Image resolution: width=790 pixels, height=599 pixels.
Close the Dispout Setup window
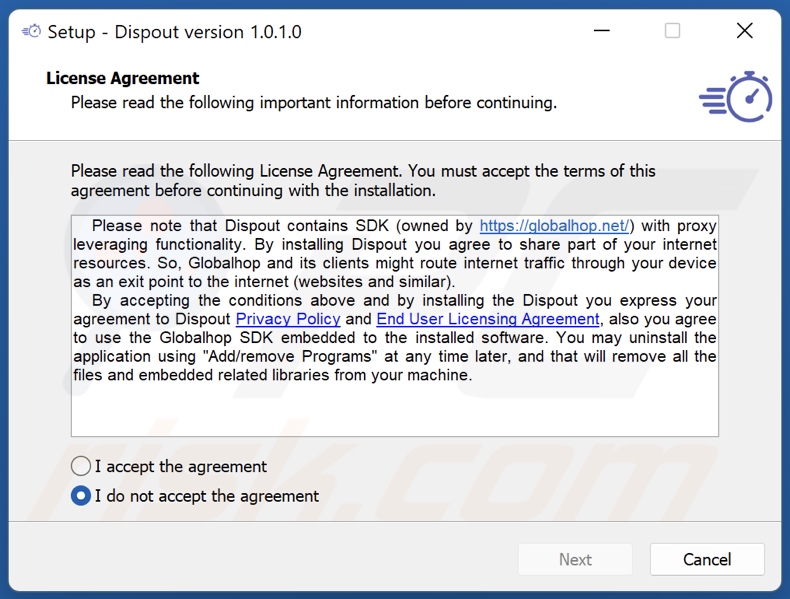click(x=744, y=31)
